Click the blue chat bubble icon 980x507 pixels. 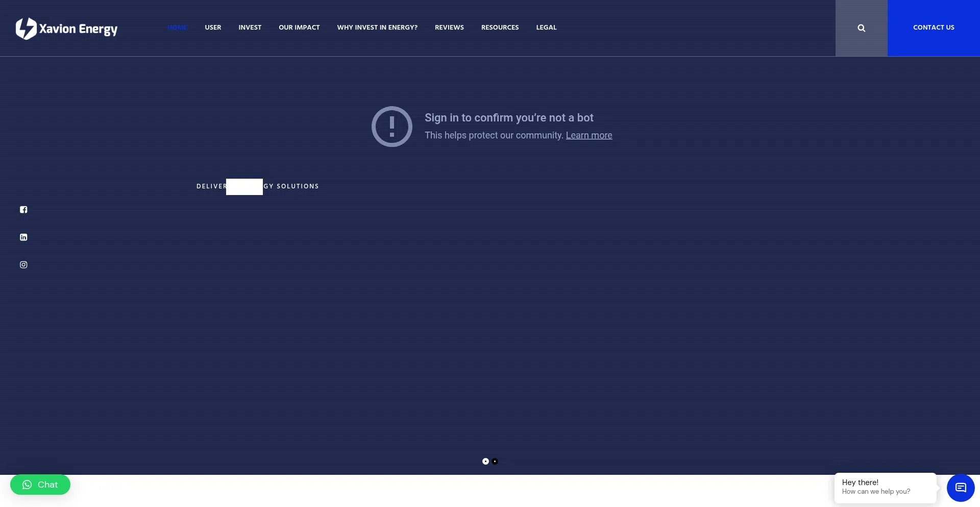click(x=961, y=488)
